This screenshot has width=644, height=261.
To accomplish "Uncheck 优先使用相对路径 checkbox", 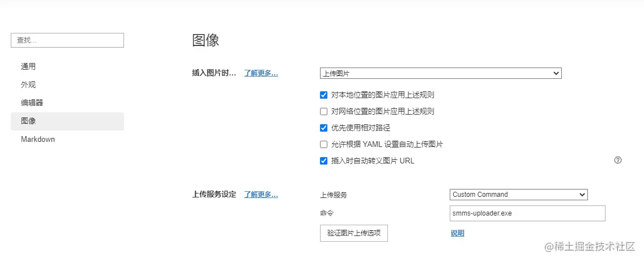I will click(x=323, y=128).
